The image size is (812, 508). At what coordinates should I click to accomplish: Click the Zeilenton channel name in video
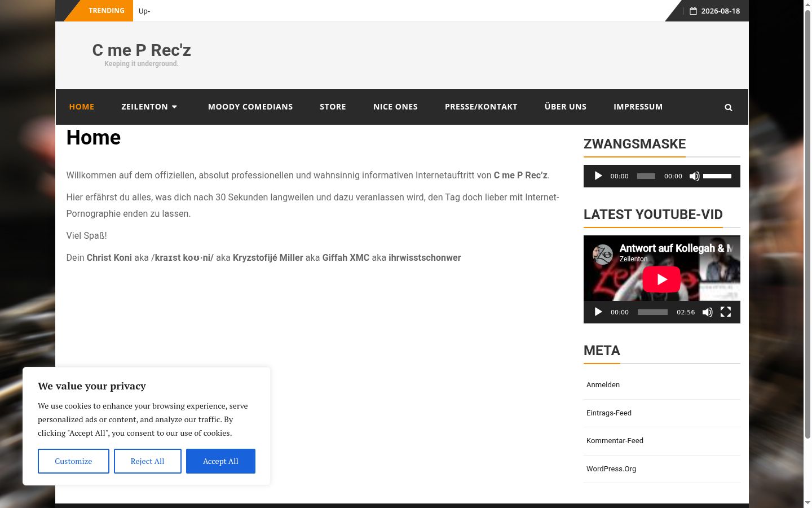click(633, 259)
